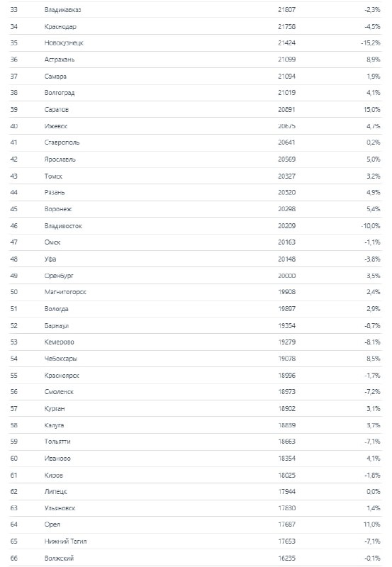
Task: Select the Астрахань percentage 8,9%
Action: click(x=373, y=60)
